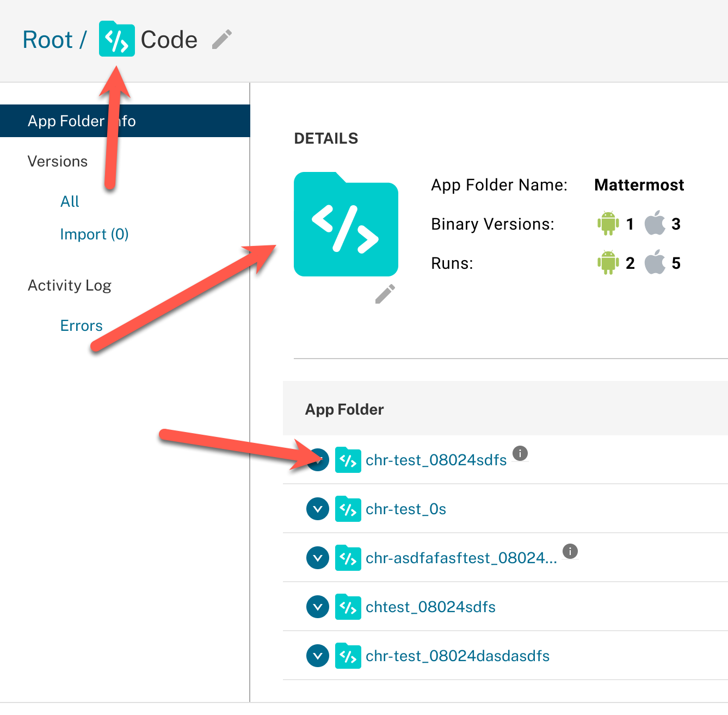This screenshot has height=715, width=728.
Task: Open the chr-test_0s app folder link
Action: 406,509
